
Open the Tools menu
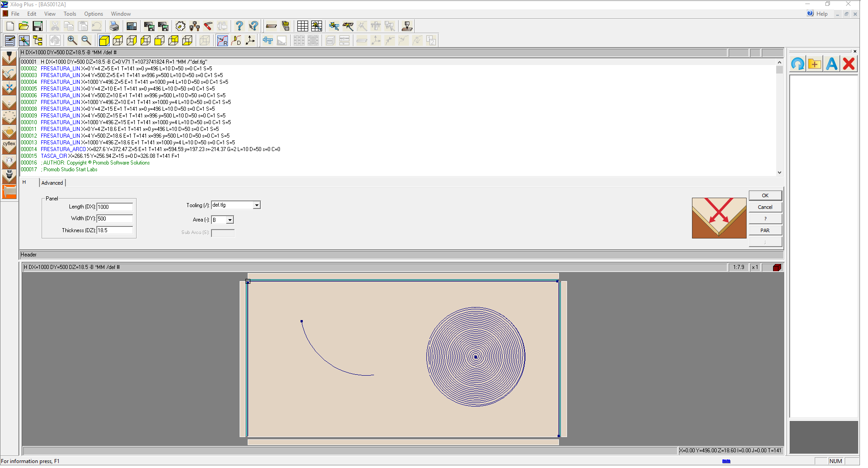pos(70,14)
